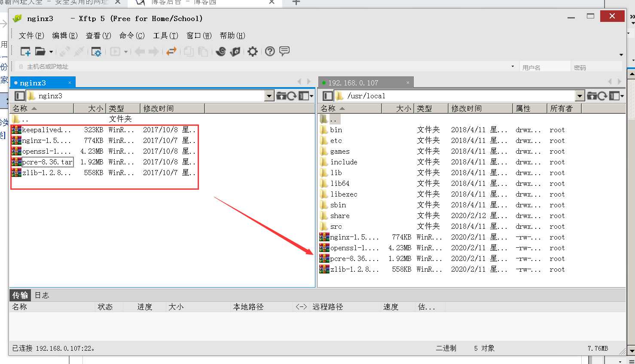Open Help via the question mark icon
Image resolution: width=635 pixels, height=364 pixels.
[x=270, y=52]
